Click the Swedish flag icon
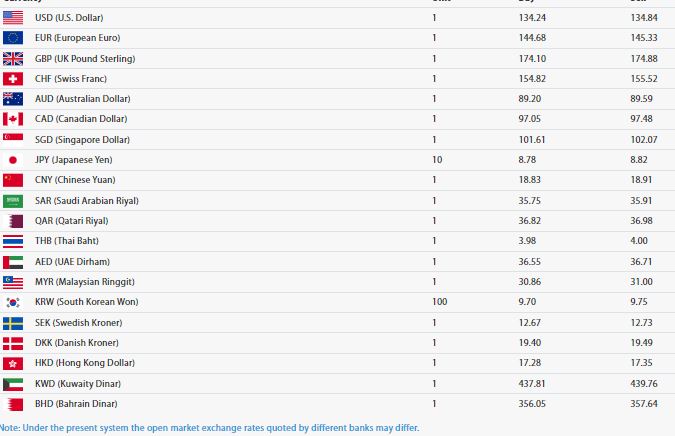675x436 pixels. (13, 323)
